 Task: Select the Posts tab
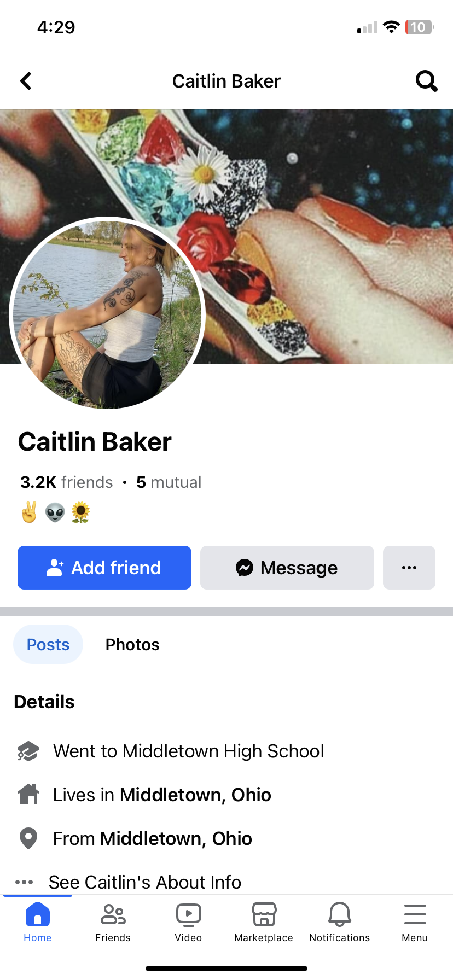click(x=48, y=644)
